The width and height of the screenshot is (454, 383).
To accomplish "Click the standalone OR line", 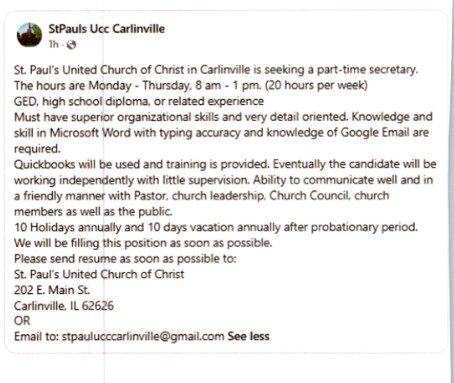I will pos(22,321).
